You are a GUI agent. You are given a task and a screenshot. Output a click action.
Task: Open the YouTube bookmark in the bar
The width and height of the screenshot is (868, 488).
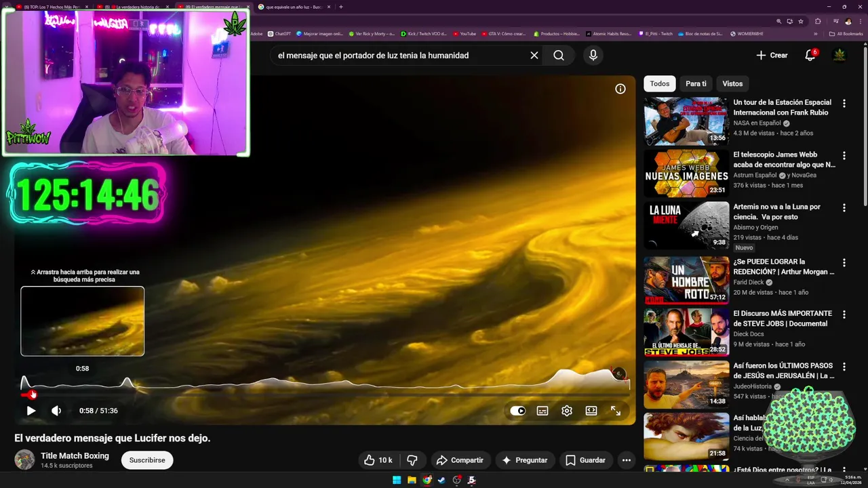(x=465, y=33)
